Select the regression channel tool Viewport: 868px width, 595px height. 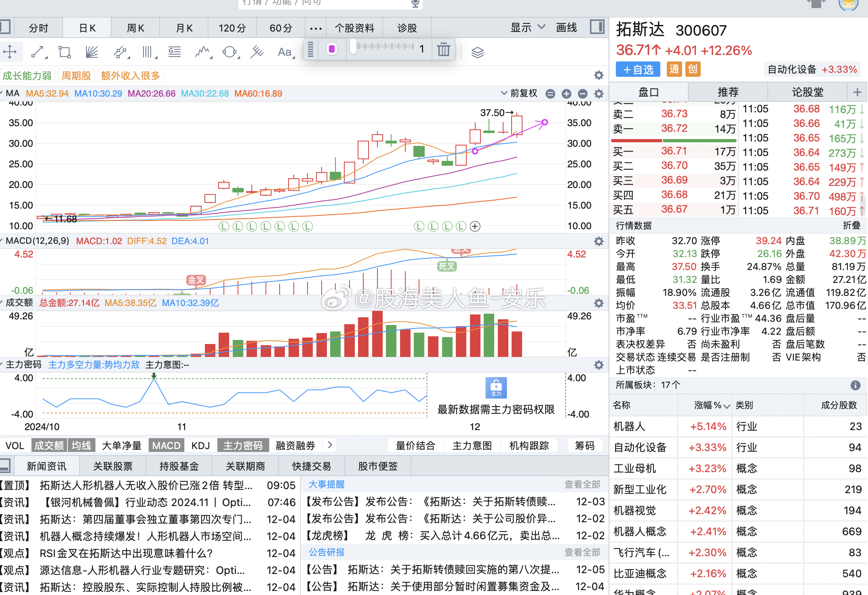[x=257, y=52]
